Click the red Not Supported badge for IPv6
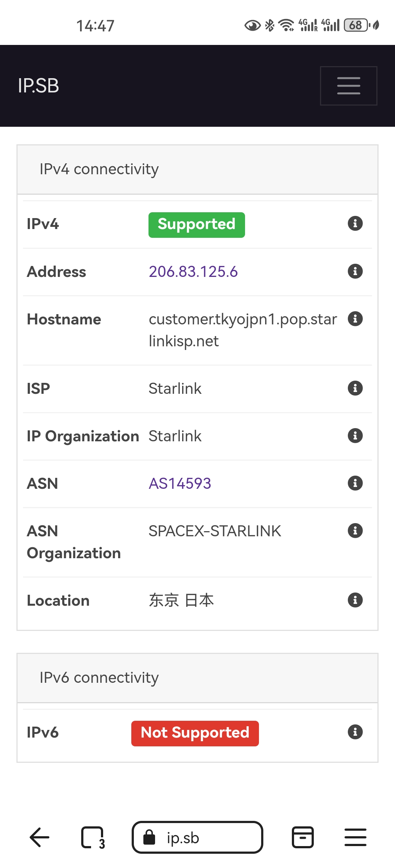Image resolution: width=395 pixels, height=868 pixels. tap(195, 732)
